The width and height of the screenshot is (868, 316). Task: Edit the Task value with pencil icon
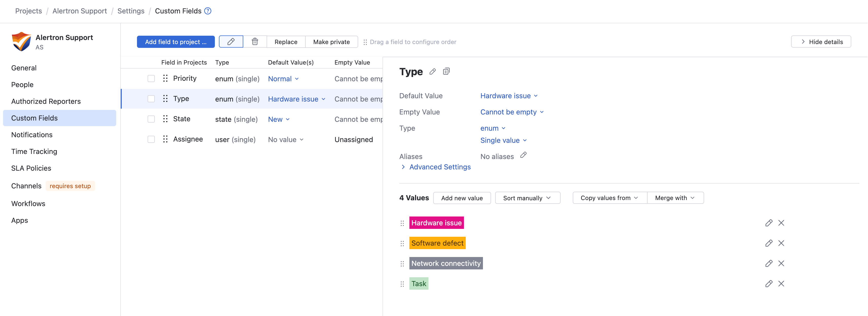coord(769,284)
